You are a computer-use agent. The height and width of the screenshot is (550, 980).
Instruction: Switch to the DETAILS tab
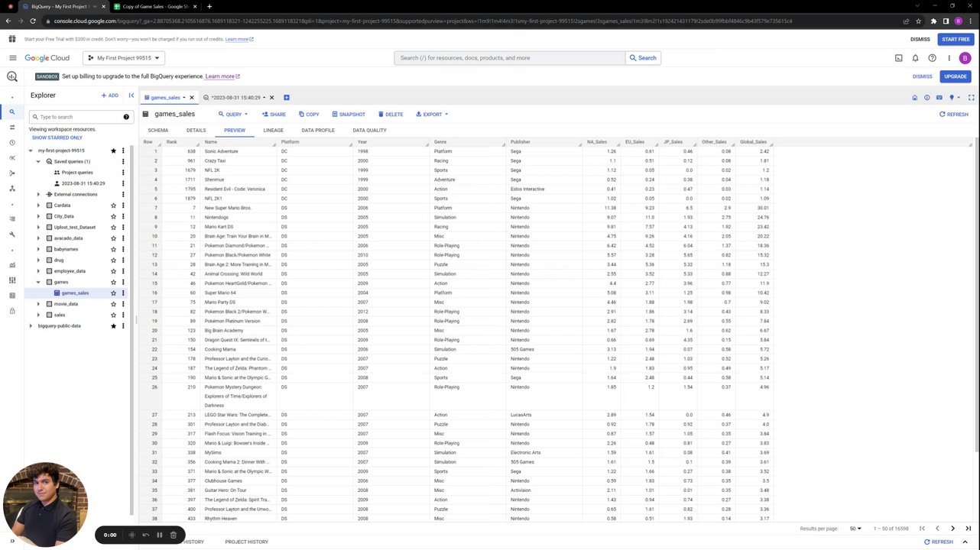click(x=196, y=131)
